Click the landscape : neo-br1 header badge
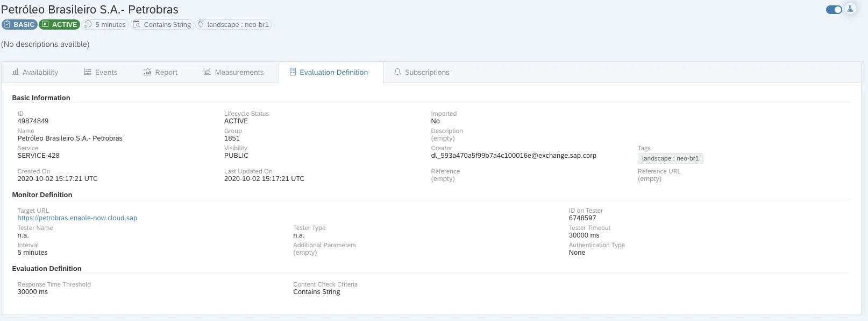 click(233, 24)
